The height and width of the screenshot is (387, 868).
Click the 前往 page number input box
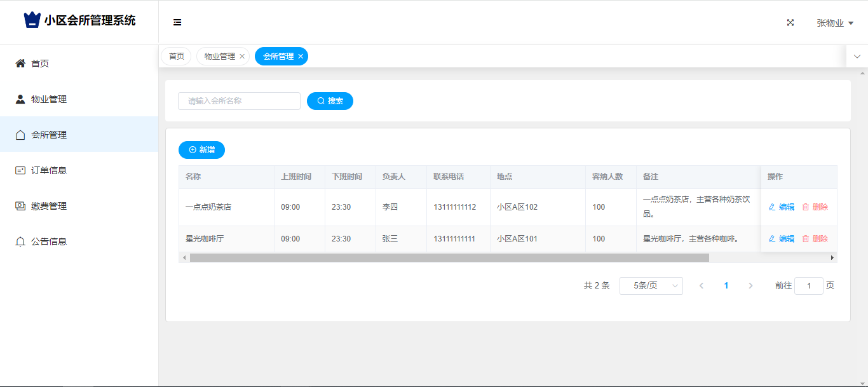pyautogui.click(x=808, y=286)
